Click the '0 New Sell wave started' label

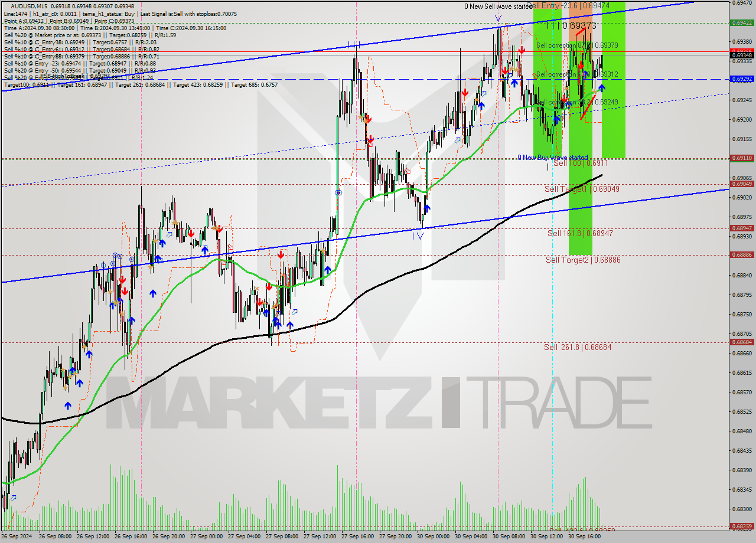498,6
